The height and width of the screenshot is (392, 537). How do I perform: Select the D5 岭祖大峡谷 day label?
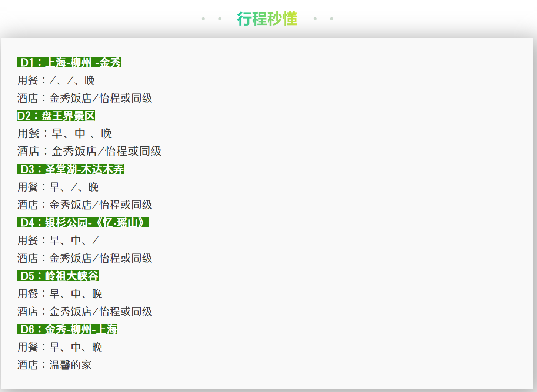pyautogui.click(x=58, y=276)
